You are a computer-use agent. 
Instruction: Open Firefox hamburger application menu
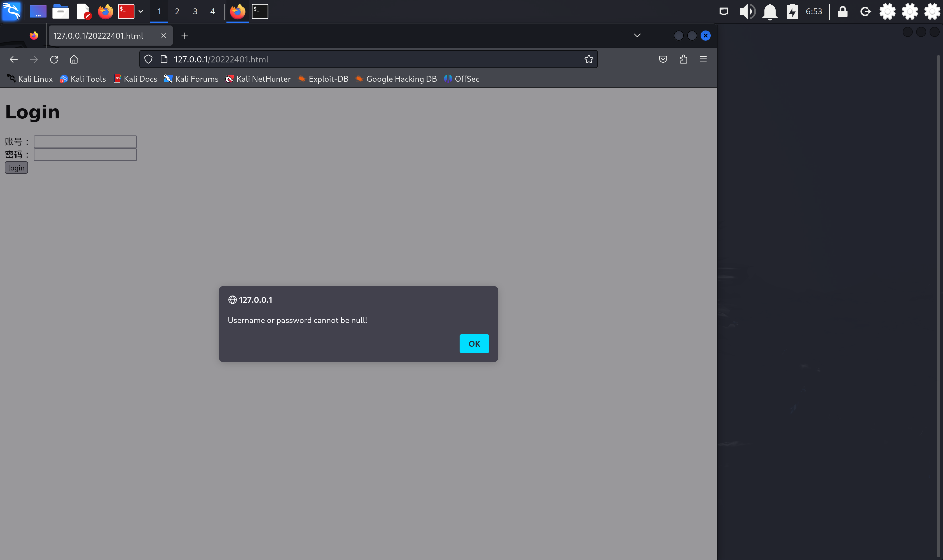pos(703,59)
